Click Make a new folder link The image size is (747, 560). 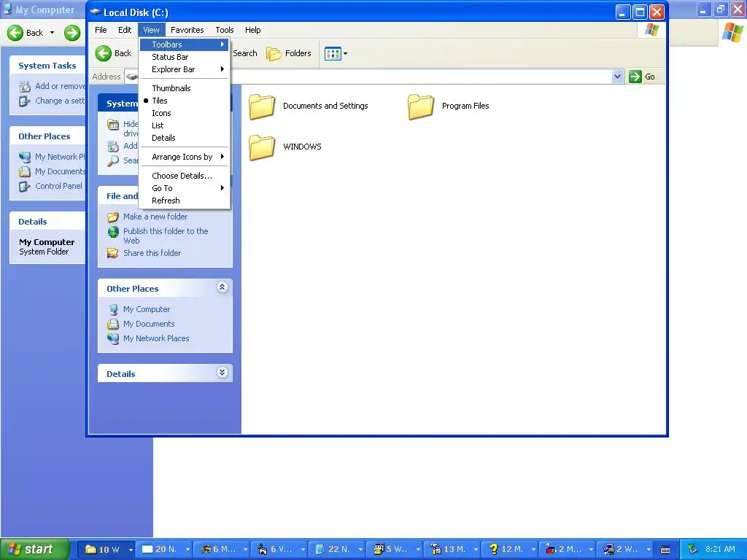point(155,216)
